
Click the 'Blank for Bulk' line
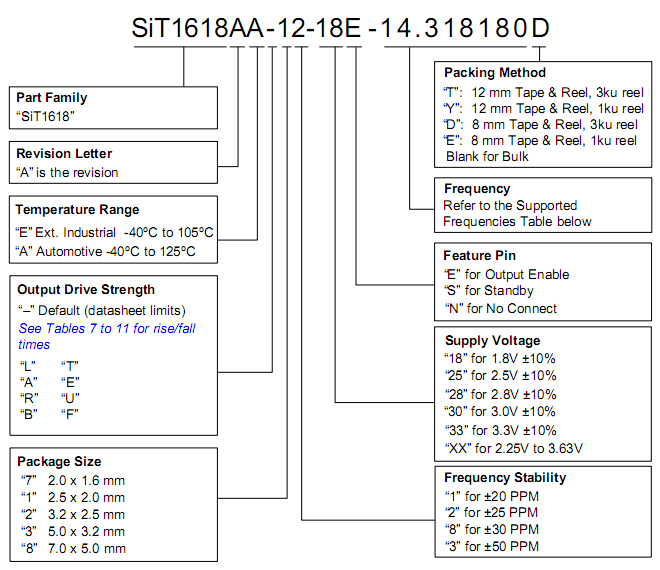pos(487,157)
